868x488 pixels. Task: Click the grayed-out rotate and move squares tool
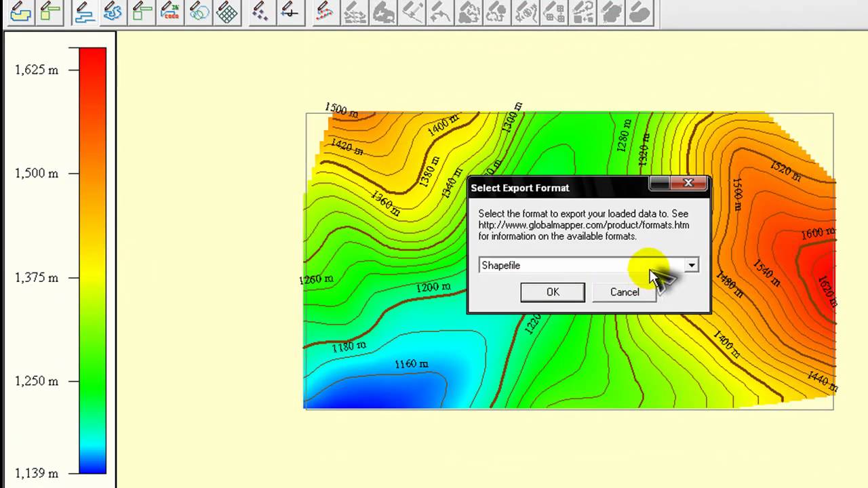click(583, 12)
